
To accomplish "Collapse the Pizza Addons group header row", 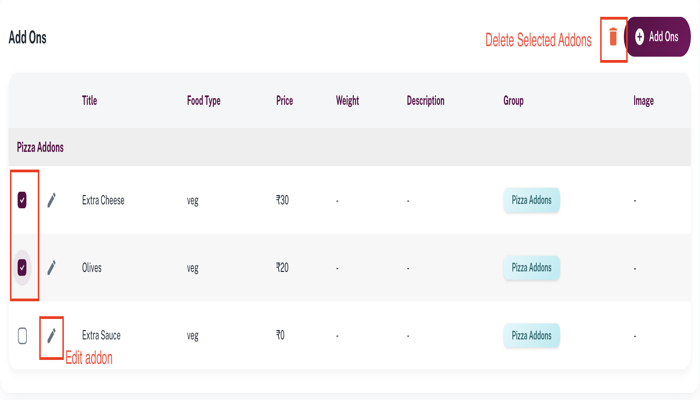I will tap(40, 147).
